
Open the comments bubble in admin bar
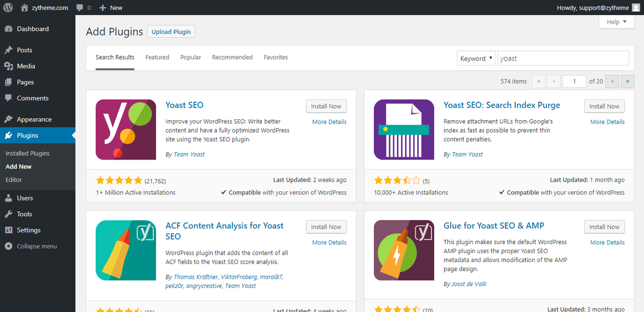click(x=80, y=8)
